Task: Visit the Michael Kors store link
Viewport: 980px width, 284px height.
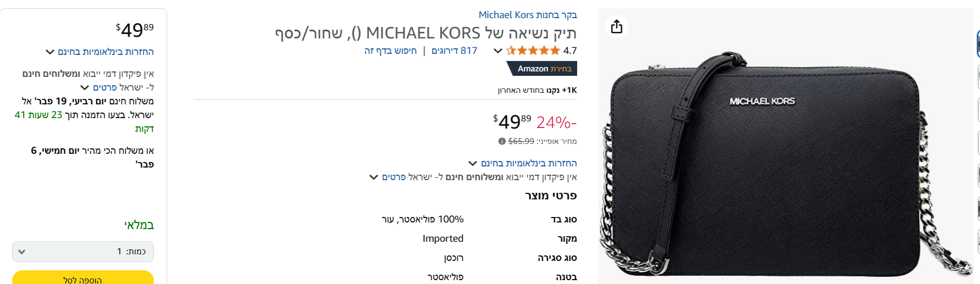Action: 528,15
